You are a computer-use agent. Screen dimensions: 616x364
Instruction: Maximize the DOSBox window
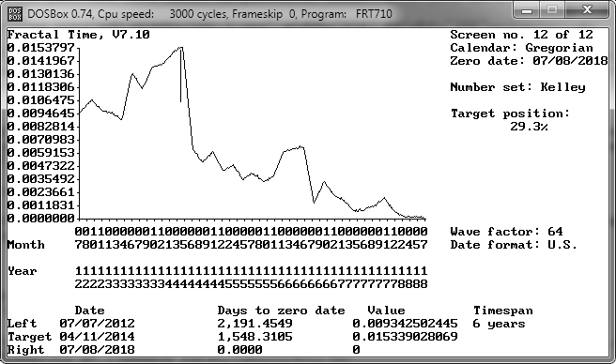tap(552, 10)
